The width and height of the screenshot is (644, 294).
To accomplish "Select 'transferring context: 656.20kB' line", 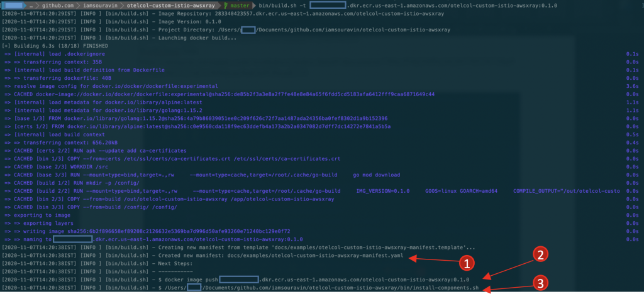I will coord(62,142).
